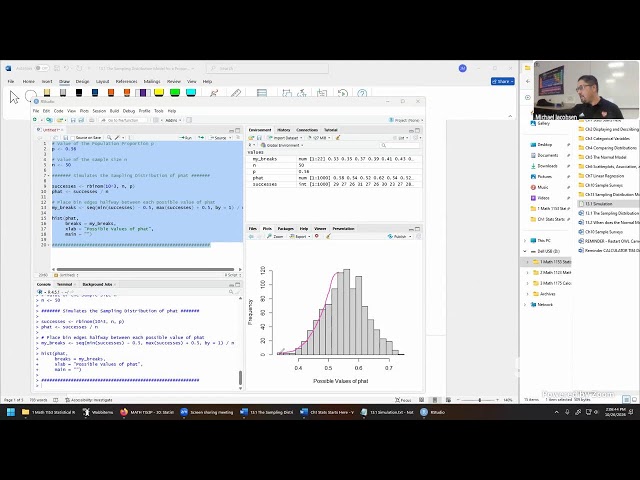Toggle the AutoSave switch in Word's title bar
Viewport: 640px width, 480px height.
42,68
